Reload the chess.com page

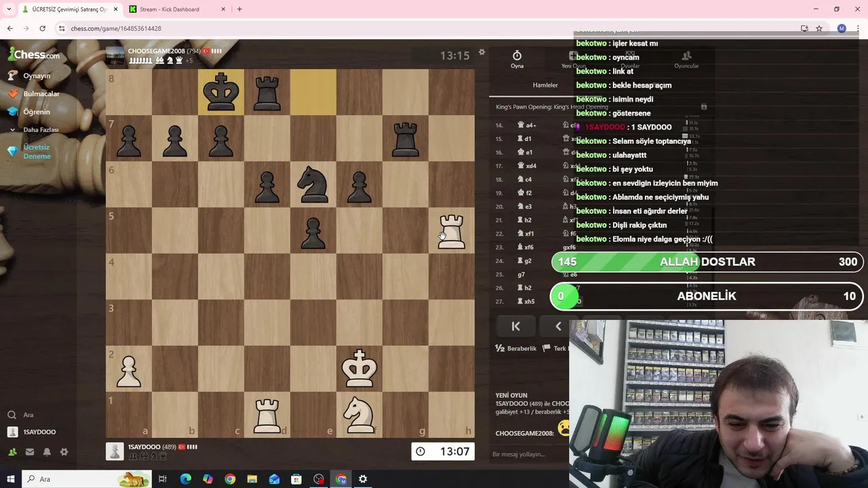[x=42, y=28]
